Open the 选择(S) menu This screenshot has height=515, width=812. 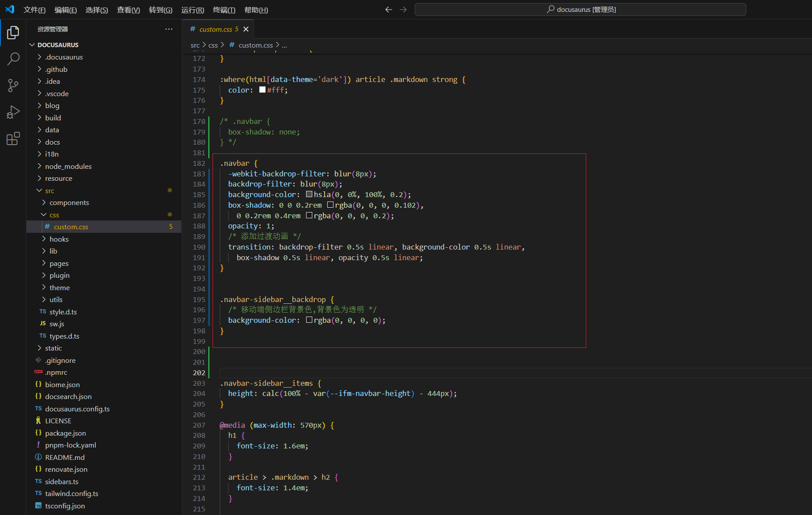(97, 10)
